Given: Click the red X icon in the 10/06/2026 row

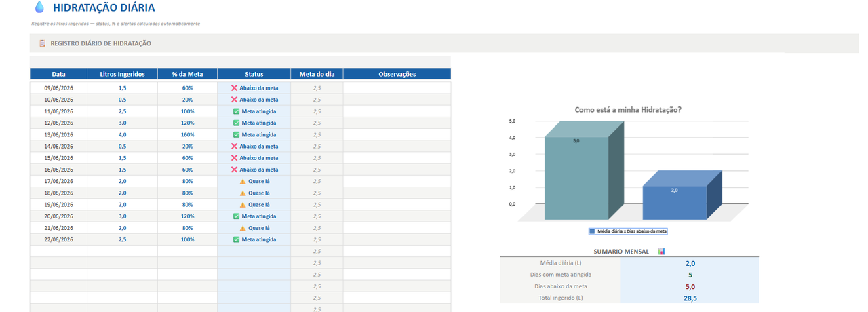Looking at the screenshot, I should (234, 100).
